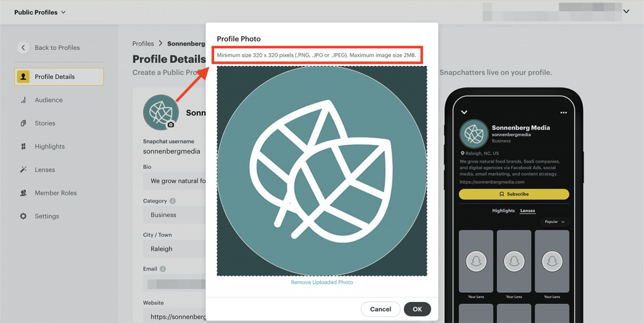Open Stories via its sidebar icon

pyautogui.click(x=23, y=123)
